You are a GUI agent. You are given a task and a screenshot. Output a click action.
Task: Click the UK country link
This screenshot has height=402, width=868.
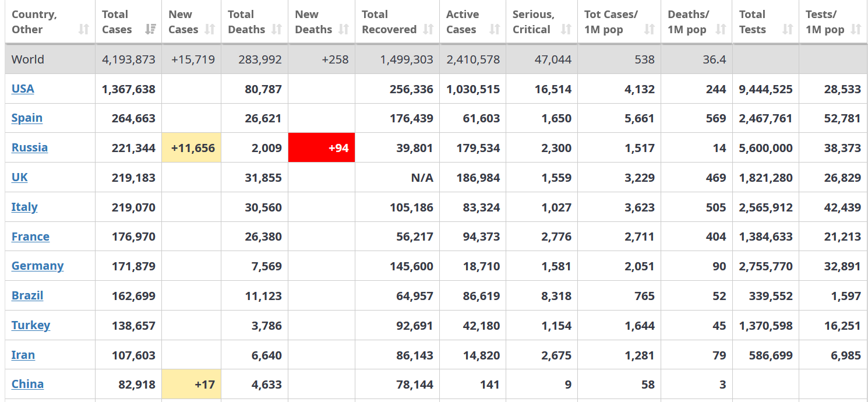pyautogui.click(x=20, y=177)
